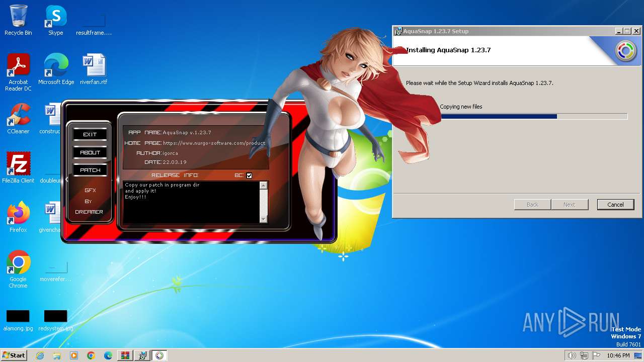Screen dimensions: 644x362
Task: Select the alamong.jpg file icon
Action: point(18,321)
